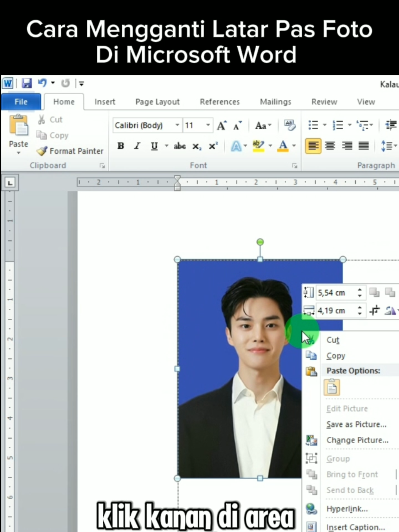The image size is (399, 532).
Task: Switch to the Review tab
Action: pos(324,102)
